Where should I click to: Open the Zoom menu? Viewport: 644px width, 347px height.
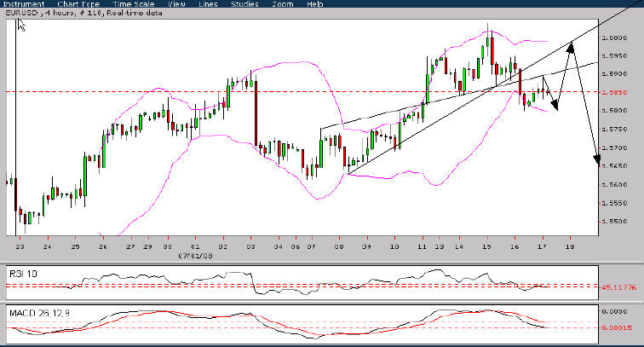[283, 4]
